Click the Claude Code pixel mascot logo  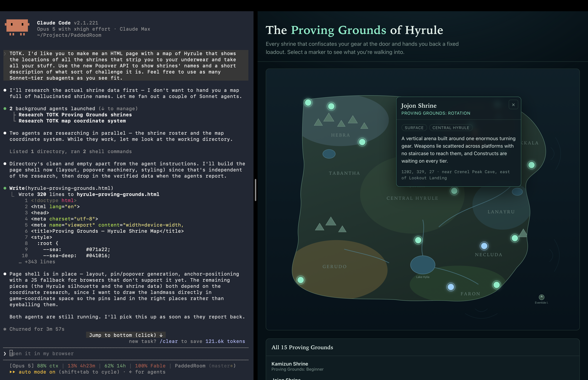point(17,27)
